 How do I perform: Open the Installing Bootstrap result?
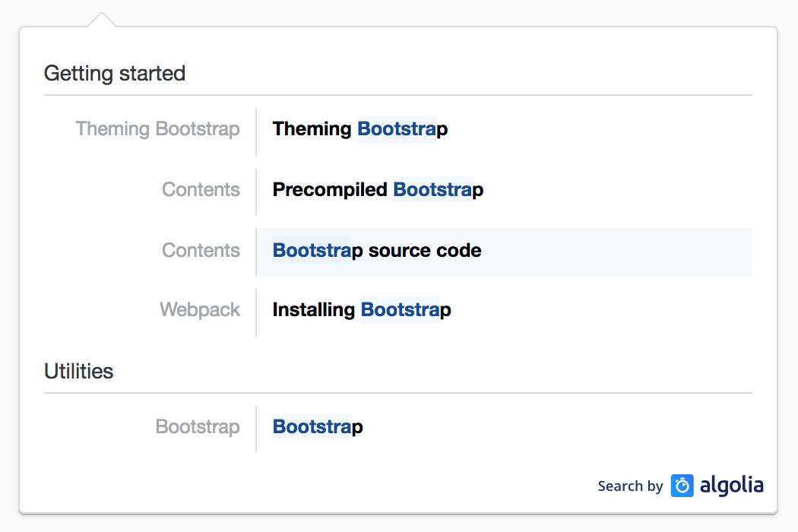tap(362, 310)
